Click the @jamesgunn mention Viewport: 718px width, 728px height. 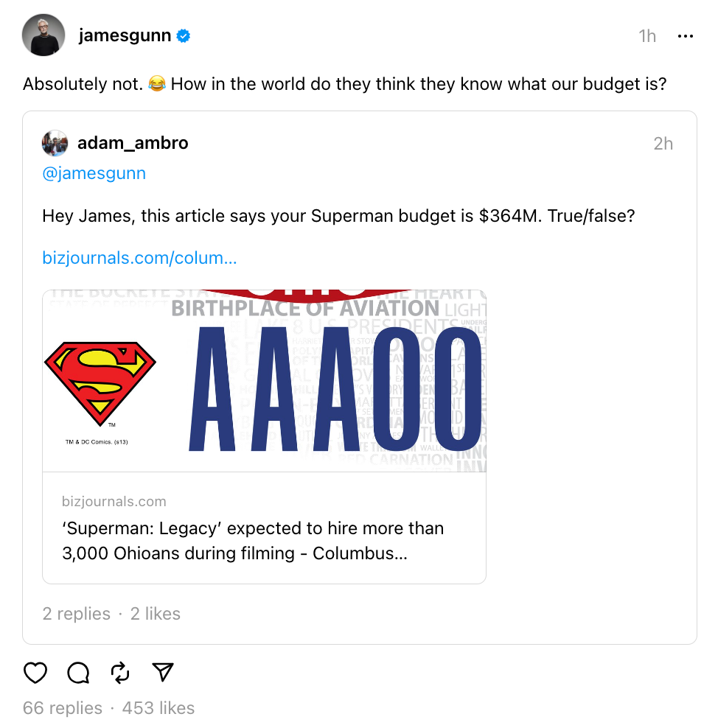point(94,173)
